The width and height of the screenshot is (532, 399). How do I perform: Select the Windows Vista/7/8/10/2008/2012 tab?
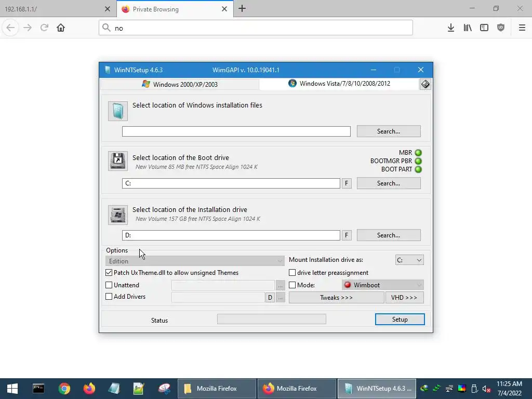339,84
